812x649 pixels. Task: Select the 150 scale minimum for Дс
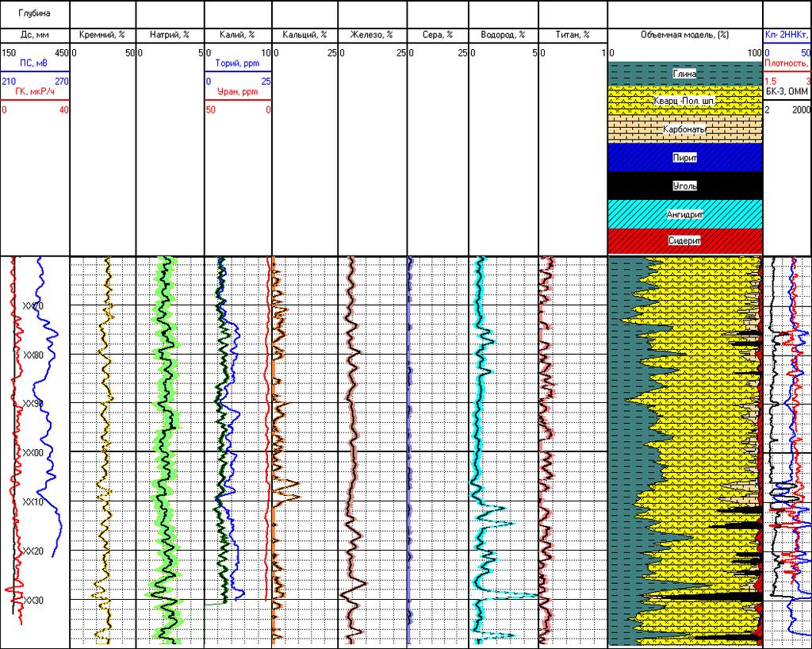pyautogui.click(x=8, y=53)
